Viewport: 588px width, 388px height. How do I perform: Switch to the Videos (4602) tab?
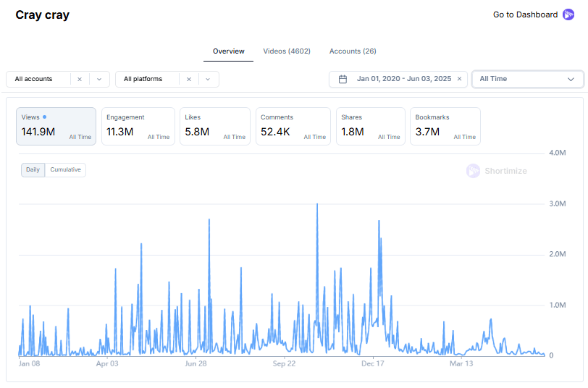[x=287, y=51]
